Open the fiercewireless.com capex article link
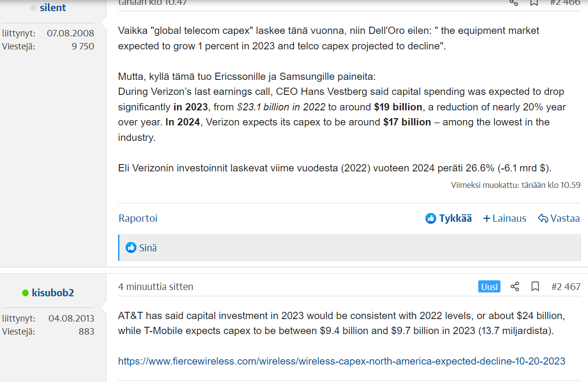Screen dimensions: 588x382 [341, 361]
